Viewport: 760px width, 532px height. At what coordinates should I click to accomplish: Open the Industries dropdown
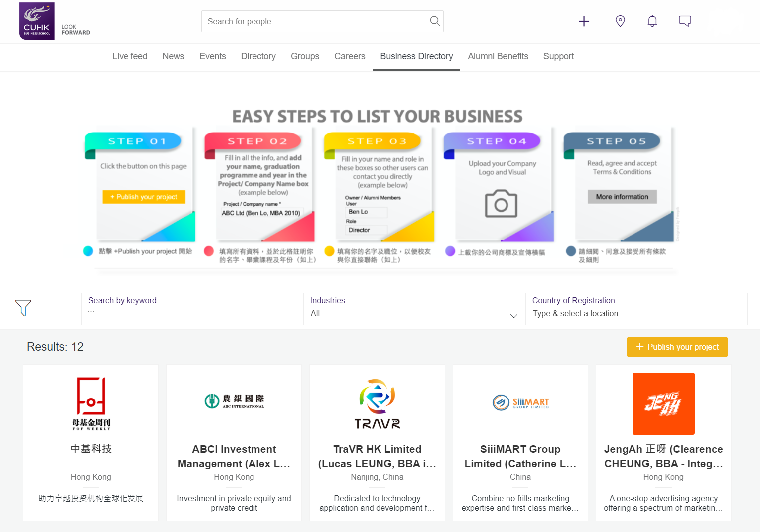(414, 309)
